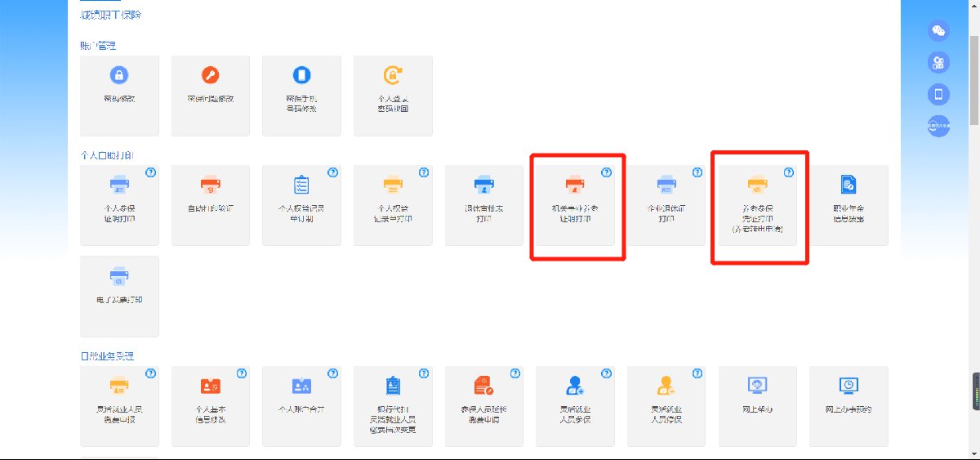
Task: Open 职业年金信息披露 blue document card
Action: click(849, 205)
